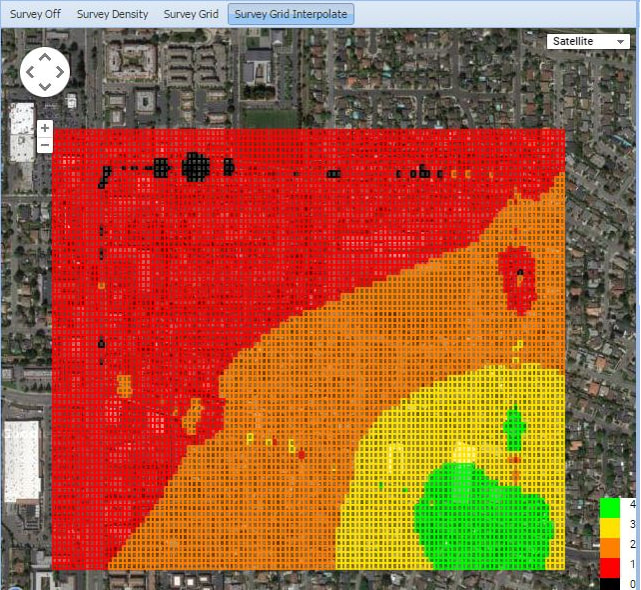Click the large black circular cluster on grid
641x590 pixels.
(196, 167)
